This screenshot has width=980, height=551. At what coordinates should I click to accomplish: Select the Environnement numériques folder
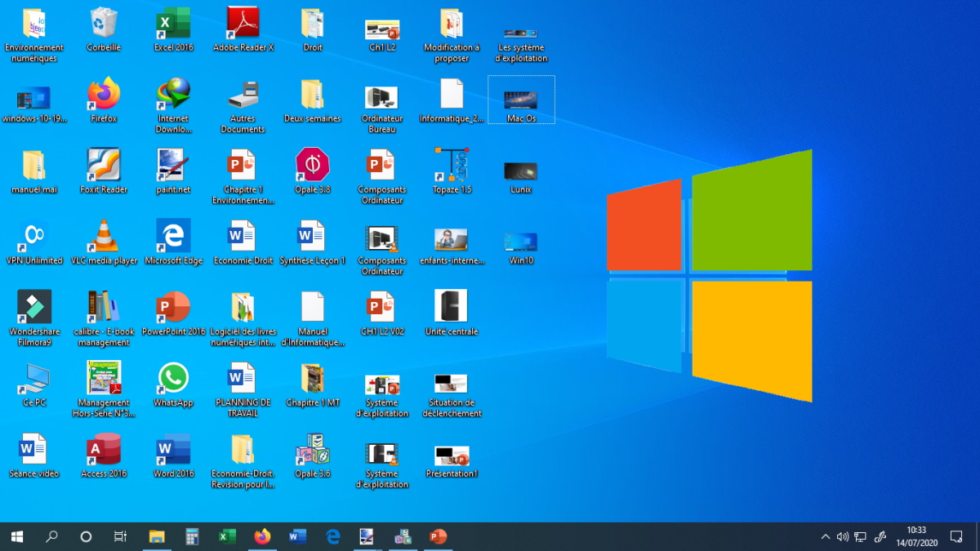(34, 35)
